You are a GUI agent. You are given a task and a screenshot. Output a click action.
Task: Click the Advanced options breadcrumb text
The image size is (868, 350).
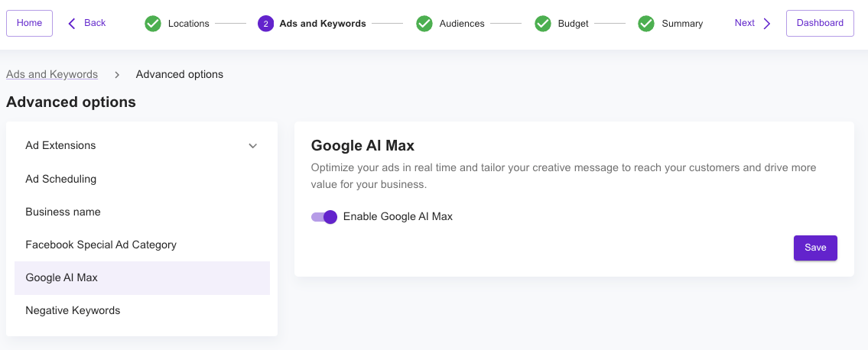tap(180, 74)
